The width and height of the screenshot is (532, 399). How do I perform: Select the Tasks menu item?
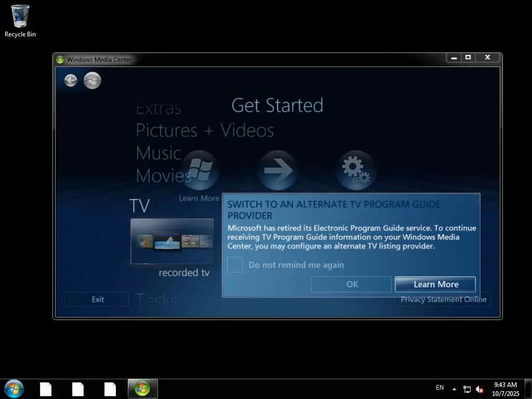157,299
